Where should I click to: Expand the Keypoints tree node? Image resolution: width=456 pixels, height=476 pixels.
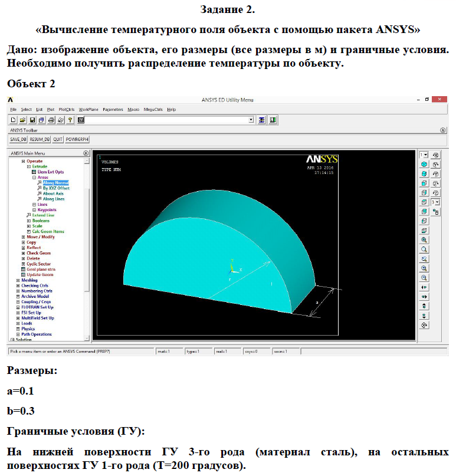(34, 210)
